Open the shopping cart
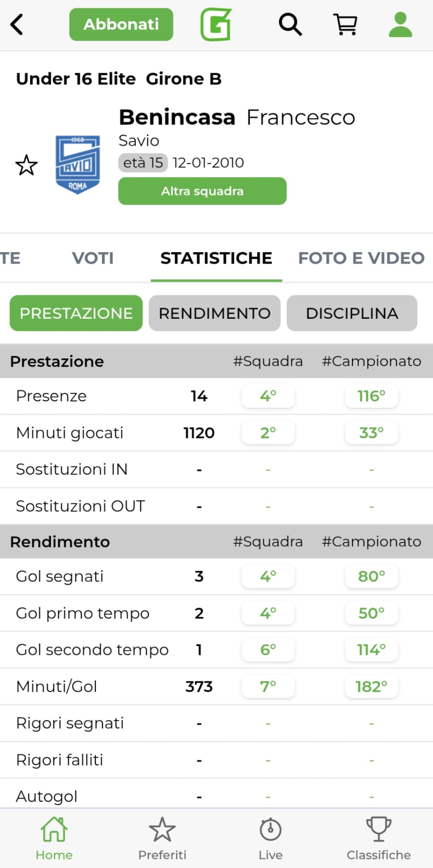Image resolution: width=433 pixels, height=868 pixels. pos(345,24)
